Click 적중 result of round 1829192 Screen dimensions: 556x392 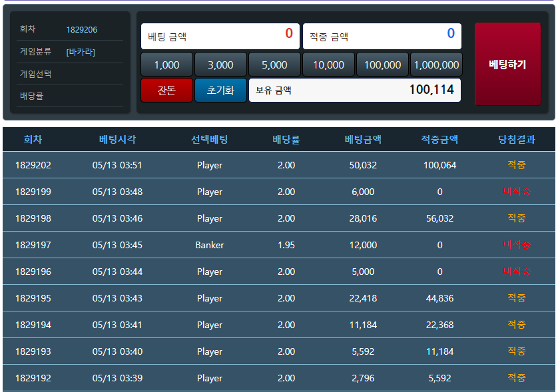coord(517,377)
